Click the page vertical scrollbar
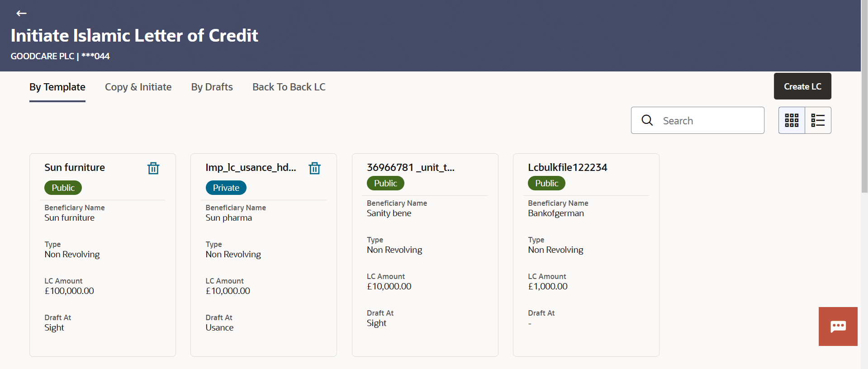868x369 pixels. [864, 96]
